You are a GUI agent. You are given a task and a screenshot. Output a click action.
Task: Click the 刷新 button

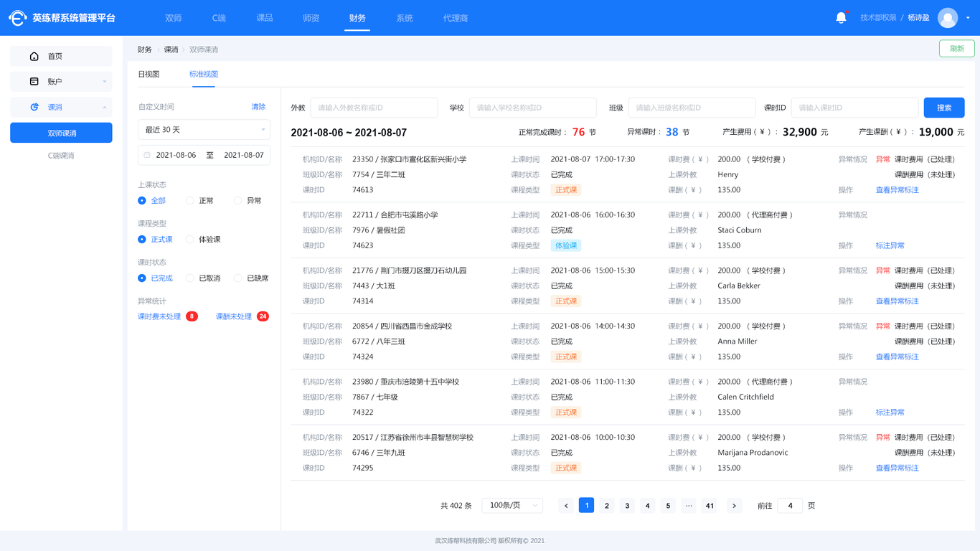point(957,49)
